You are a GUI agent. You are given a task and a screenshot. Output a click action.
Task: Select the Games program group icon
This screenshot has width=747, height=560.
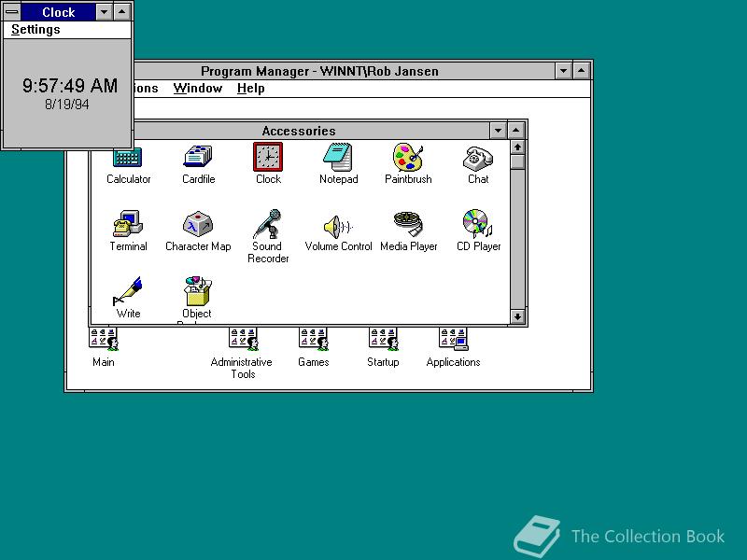314,340
